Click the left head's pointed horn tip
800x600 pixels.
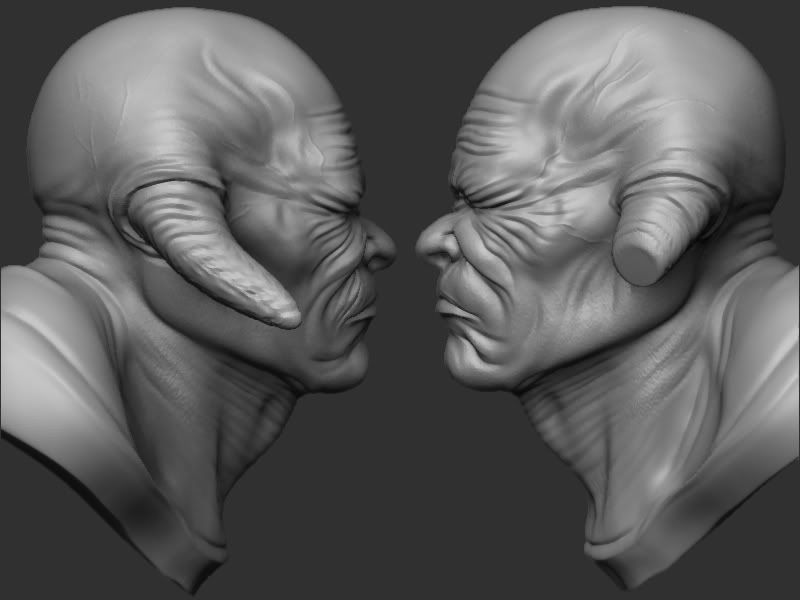290,318
